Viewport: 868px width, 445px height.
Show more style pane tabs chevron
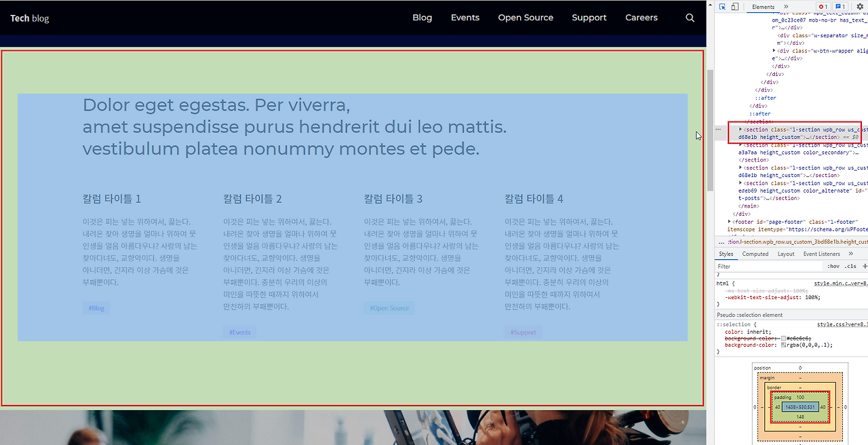click(850, 254)
